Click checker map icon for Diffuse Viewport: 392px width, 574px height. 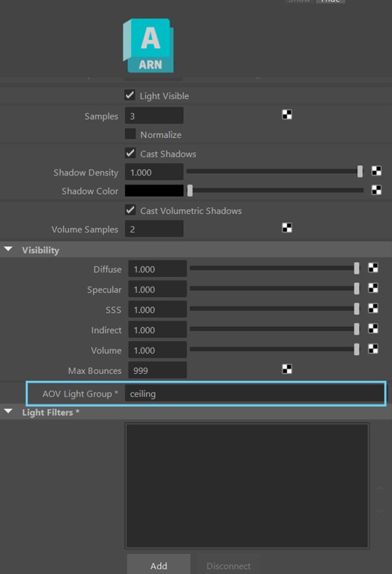(373, 268)
